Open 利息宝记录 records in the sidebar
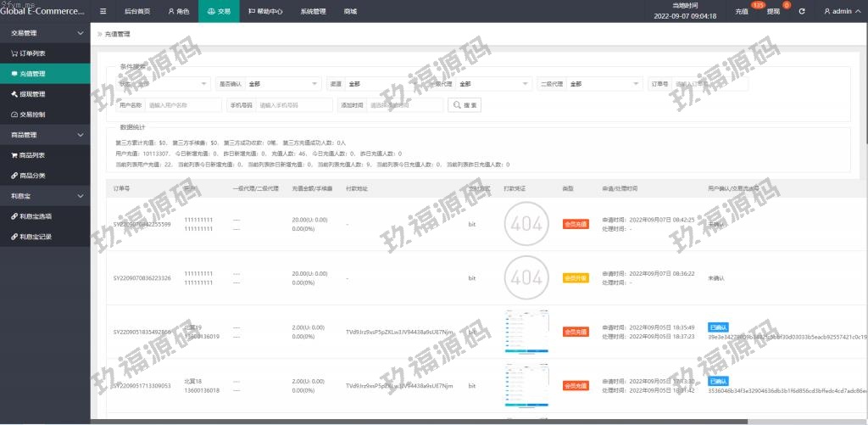This screenshot has height=425, width=868. click(x=36, y=237)
